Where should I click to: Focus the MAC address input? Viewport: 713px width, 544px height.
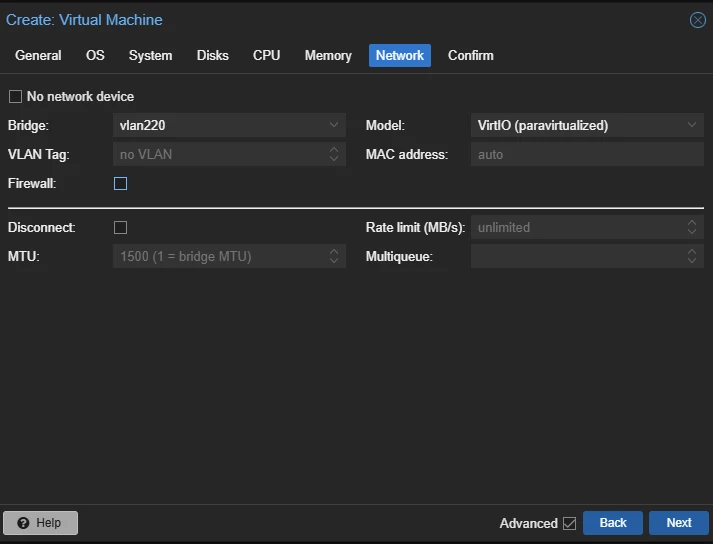tap(587, 155)
